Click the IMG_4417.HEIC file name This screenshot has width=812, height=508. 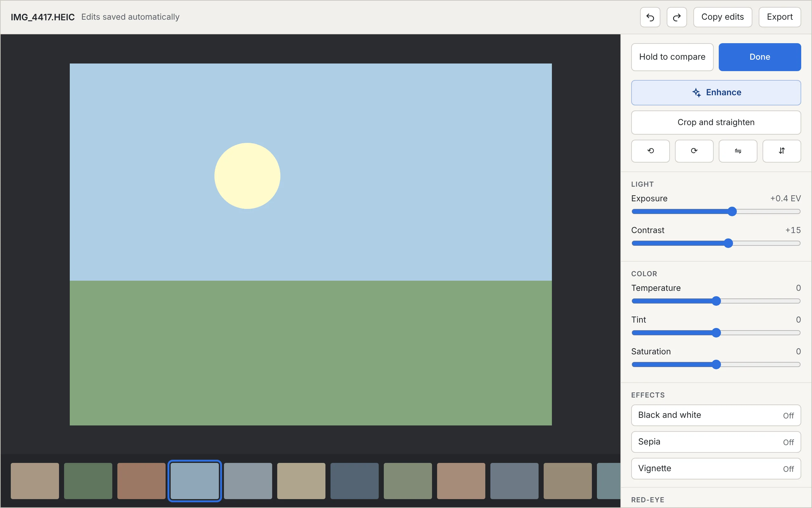[x=43, y=17]
